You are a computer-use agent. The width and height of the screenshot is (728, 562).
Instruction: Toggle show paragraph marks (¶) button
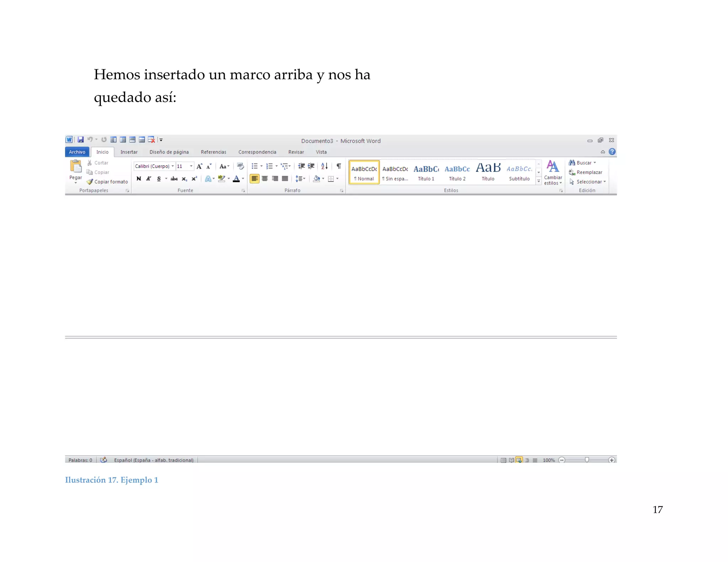(x=339, y=166)
